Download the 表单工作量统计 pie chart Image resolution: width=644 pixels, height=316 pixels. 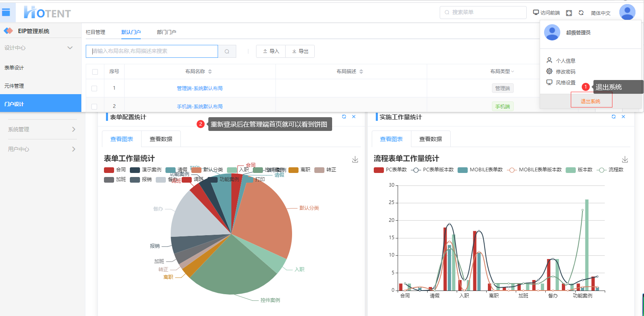(x=355, y=160)
